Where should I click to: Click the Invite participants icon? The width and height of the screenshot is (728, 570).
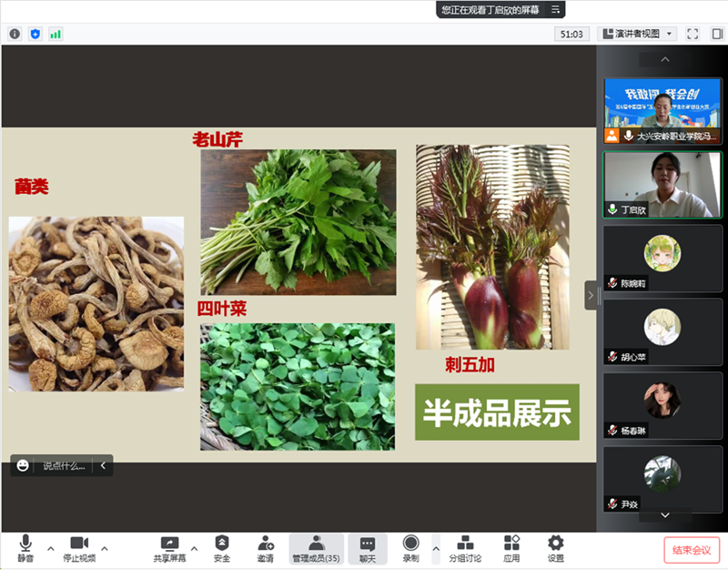tap(265, 548)
